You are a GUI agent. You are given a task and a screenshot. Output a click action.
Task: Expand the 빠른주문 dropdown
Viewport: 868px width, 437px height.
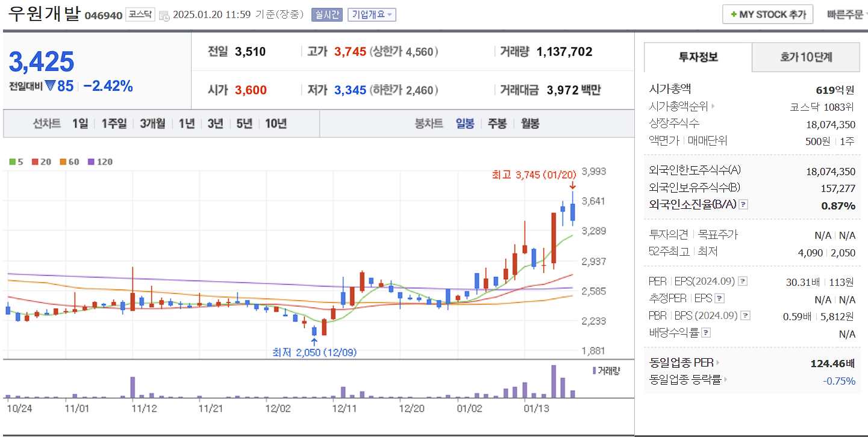point(846,14)
